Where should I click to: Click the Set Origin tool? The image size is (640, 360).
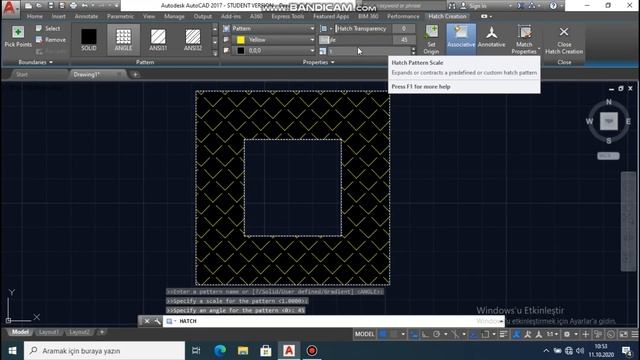[431, 39]
